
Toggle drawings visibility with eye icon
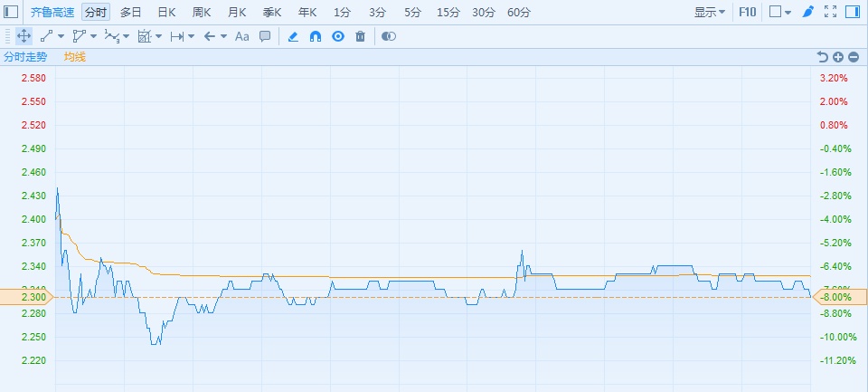pyautogui.click(x=338, y=36)
